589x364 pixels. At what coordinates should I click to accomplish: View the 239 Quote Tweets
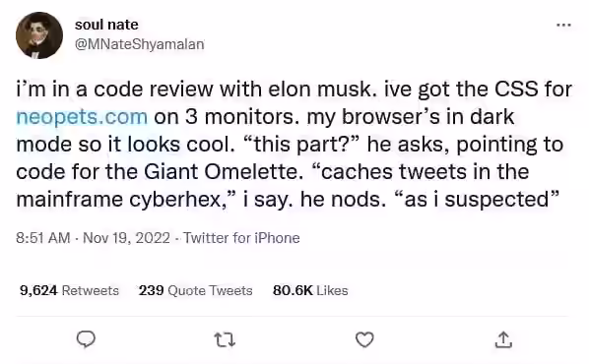(195, 290)
